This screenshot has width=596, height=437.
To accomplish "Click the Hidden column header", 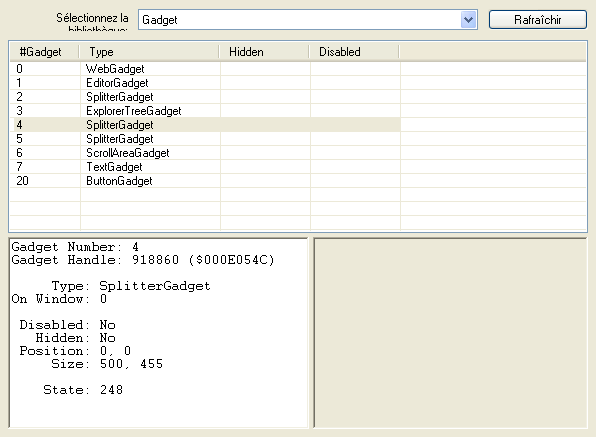I will [264, 52].
